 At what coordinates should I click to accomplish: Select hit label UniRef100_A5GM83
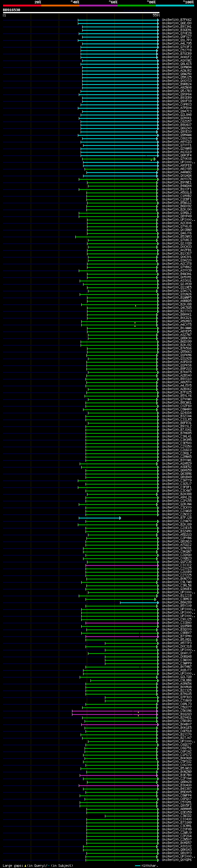(x=177, y=321)
